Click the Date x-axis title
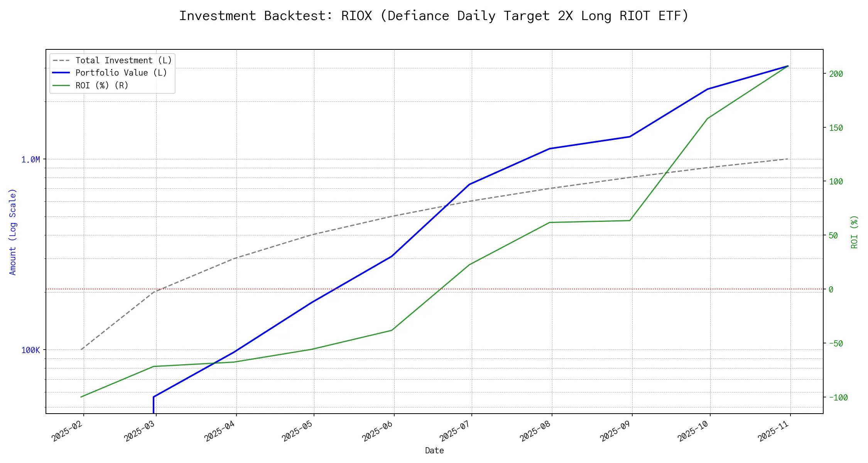 [434, 451]
